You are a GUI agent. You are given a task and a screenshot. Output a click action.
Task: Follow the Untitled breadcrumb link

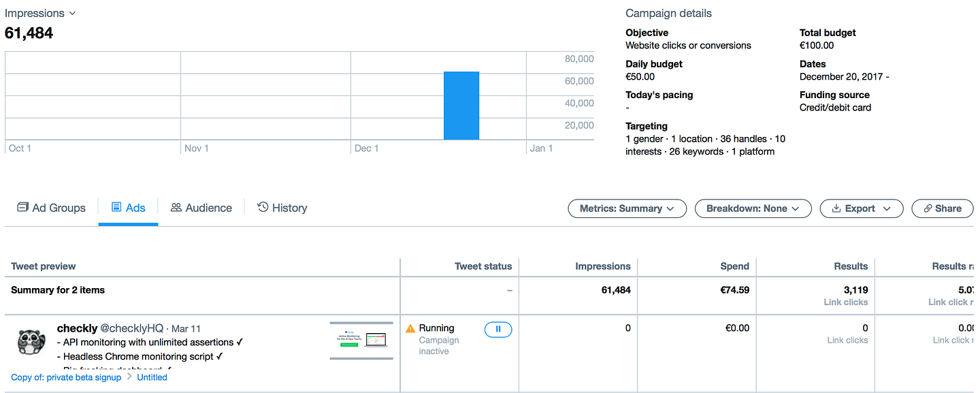pyautogui.click(x=152, y=377)
